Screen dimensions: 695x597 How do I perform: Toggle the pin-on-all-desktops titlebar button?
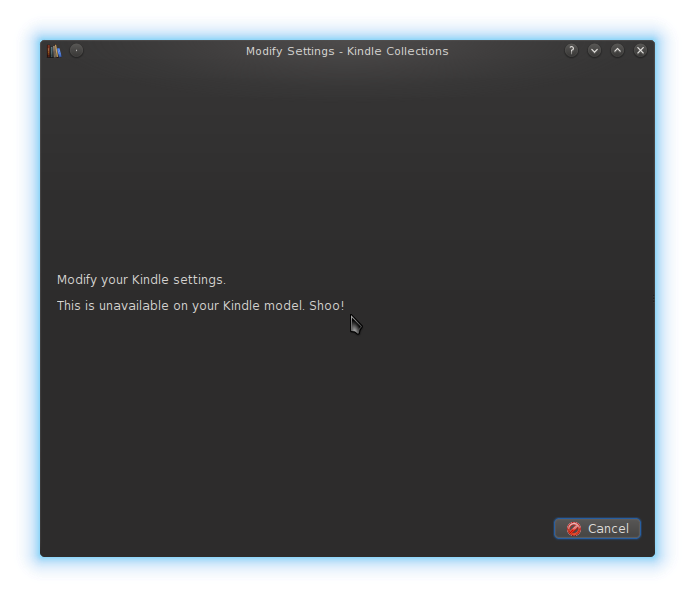click(x=77, y=51)
